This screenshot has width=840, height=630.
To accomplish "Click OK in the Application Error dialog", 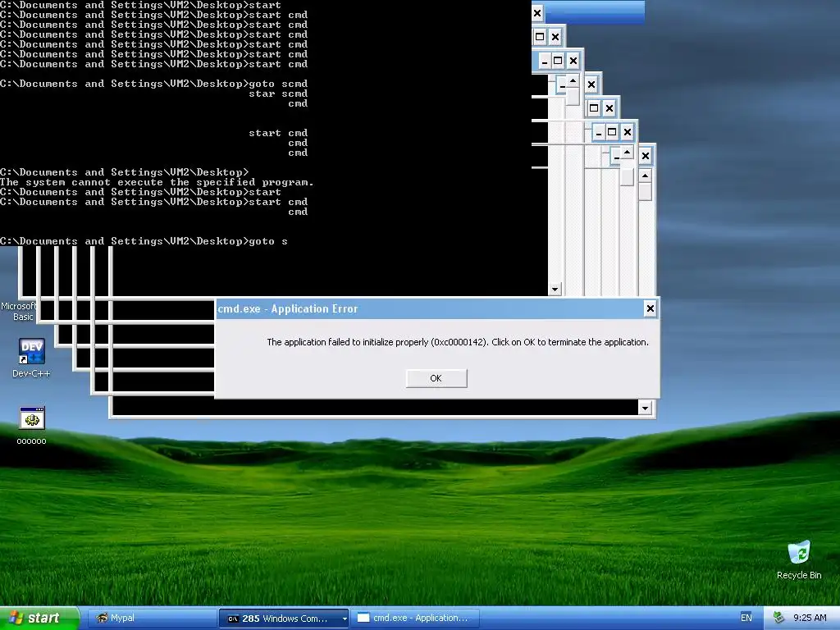I will coord(436,378).
